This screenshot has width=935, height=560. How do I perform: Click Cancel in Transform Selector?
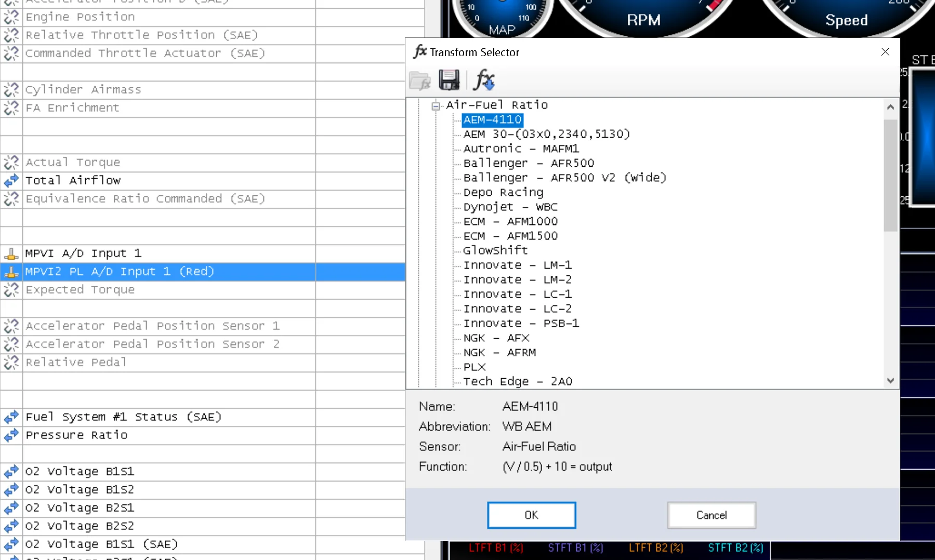pyautogui.click(x=712, y=515)
